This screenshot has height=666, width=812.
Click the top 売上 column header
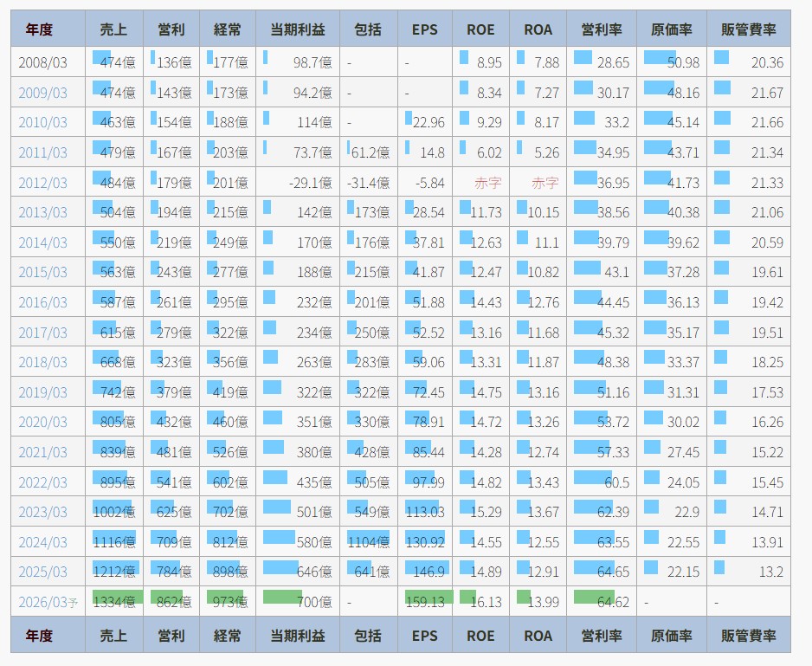[x=114, y=29]
